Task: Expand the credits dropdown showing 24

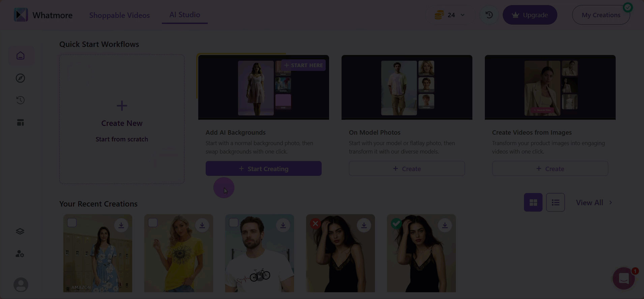Action: point(450,15)
